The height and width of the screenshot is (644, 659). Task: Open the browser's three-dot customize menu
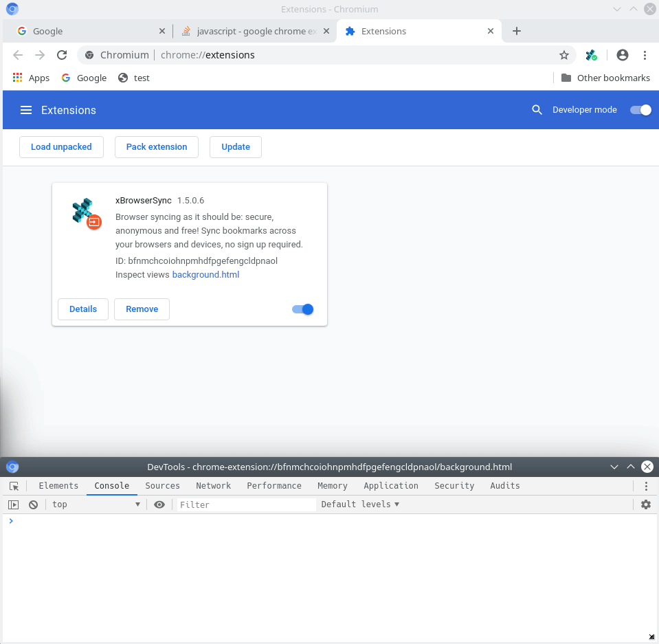pyautogui.click(x=645, y=55)
